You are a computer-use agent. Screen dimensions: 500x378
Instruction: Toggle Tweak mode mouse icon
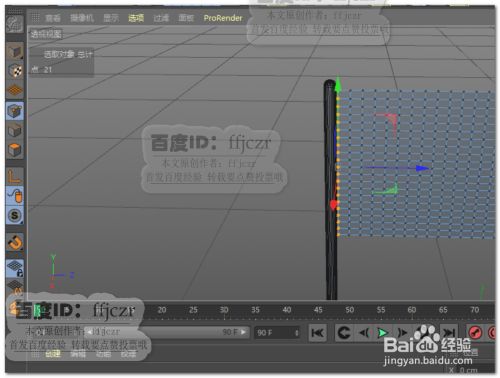pyautogui.click(x=14, y=195)
